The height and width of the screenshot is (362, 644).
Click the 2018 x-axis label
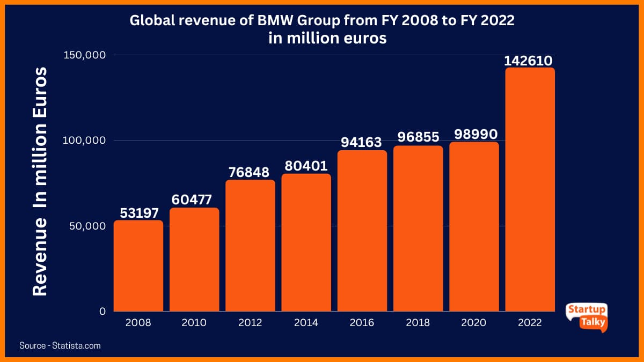point(418,323)
